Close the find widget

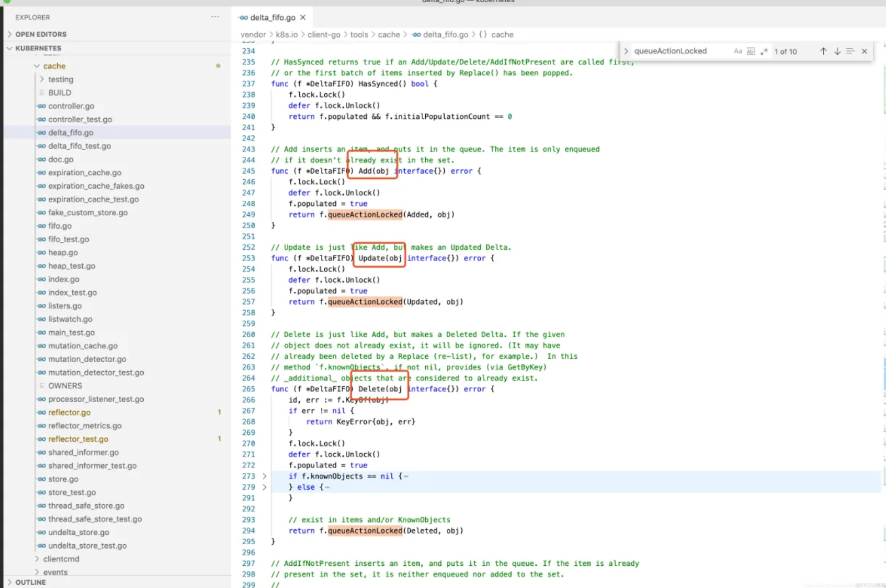click(864, 51)
